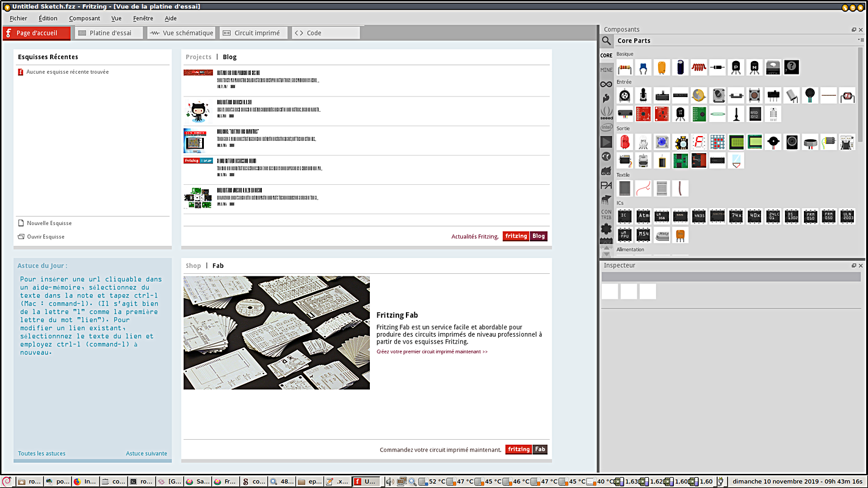Undock the Composants panel
This screenshot has width=868, height=488.
click(x=854, y=29)
